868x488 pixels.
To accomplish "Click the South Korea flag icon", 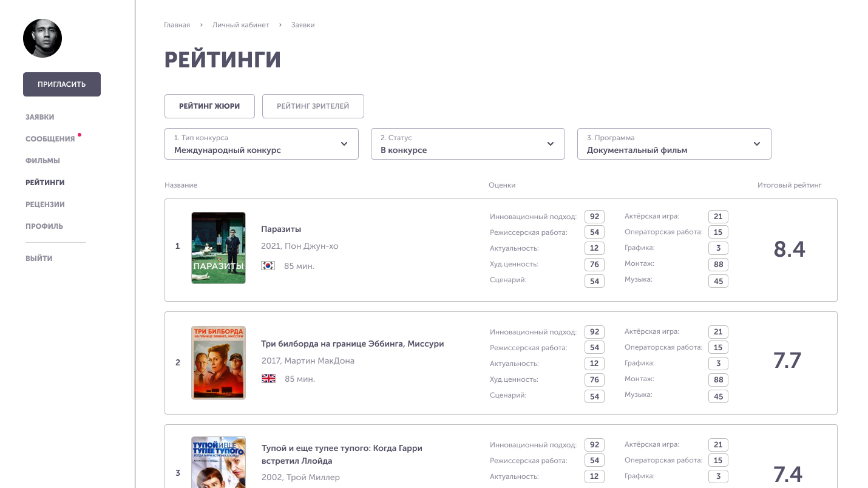I will coord(268,265).
